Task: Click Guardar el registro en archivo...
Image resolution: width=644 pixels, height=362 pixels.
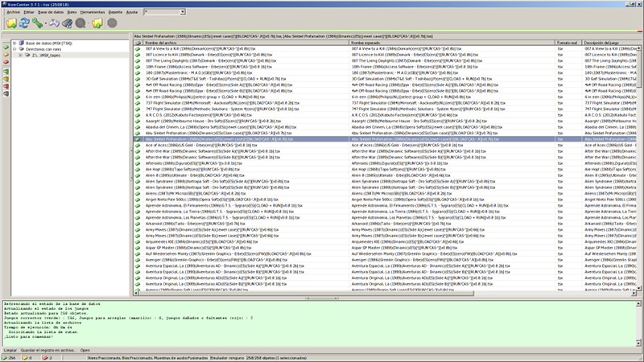Action: point(48,350)
